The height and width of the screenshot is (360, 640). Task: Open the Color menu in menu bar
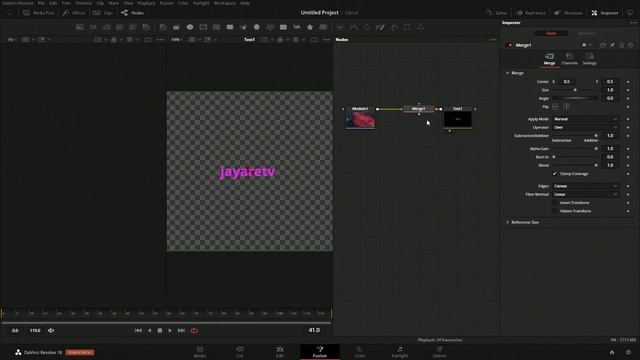point(183,3)
